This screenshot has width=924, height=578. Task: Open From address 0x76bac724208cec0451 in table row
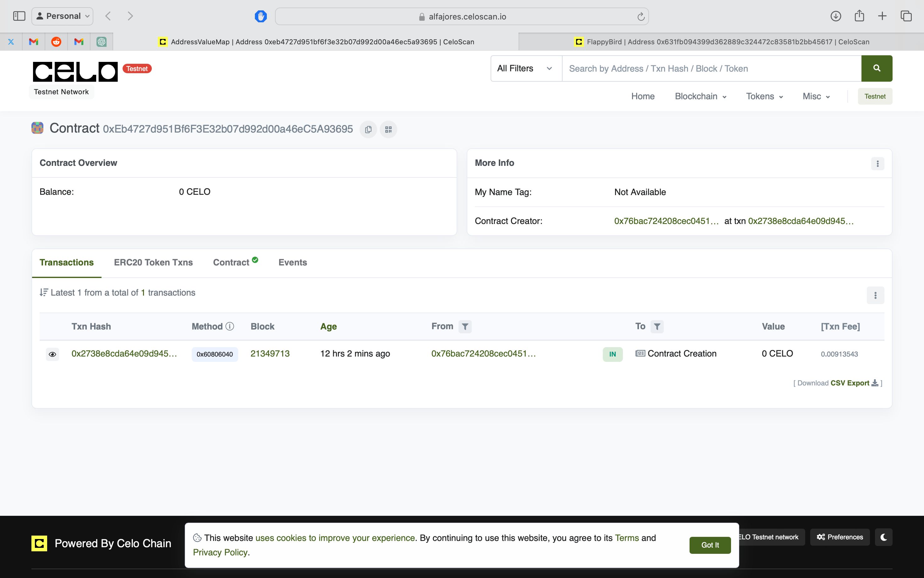coord(483,354)
